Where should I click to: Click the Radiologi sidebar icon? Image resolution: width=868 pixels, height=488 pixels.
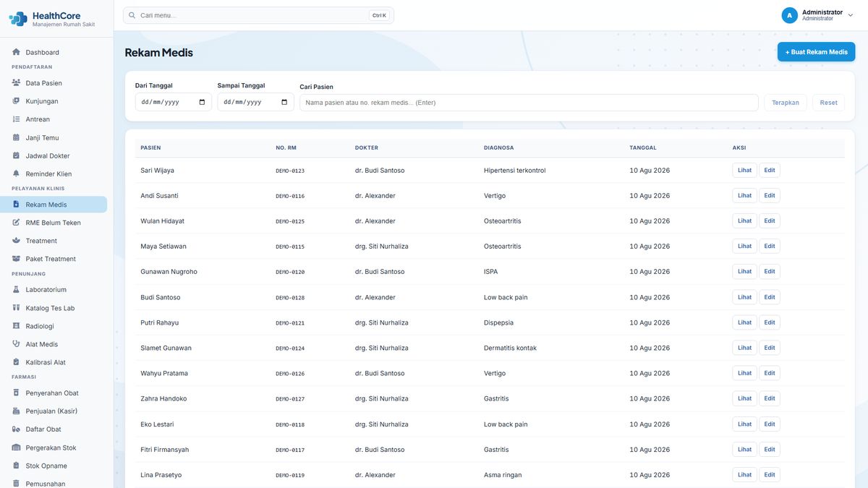tap(16, 326)
